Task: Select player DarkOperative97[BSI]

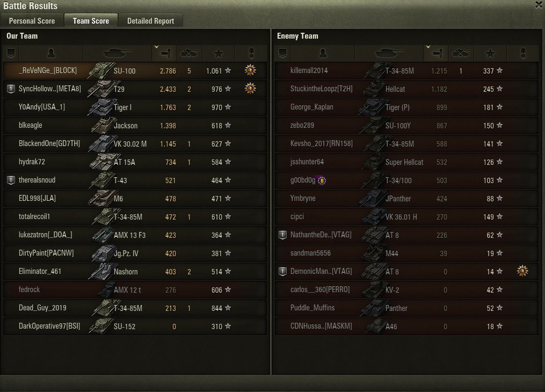Action: [x=49, y=326]
